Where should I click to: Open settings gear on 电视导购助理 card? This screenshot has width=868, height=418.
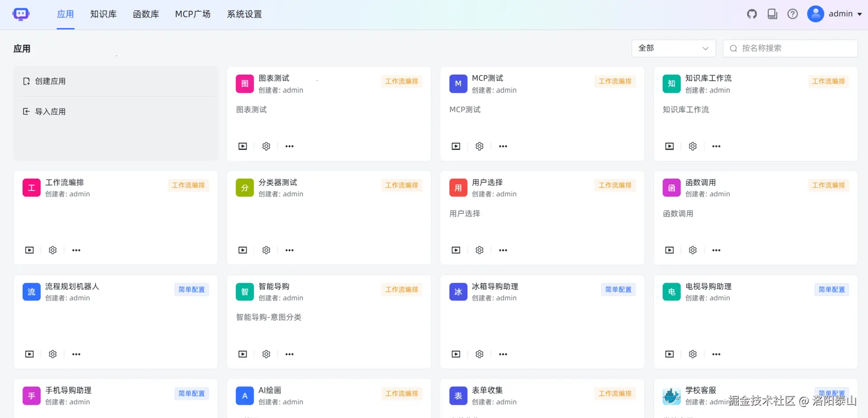(x=693, y=354)
